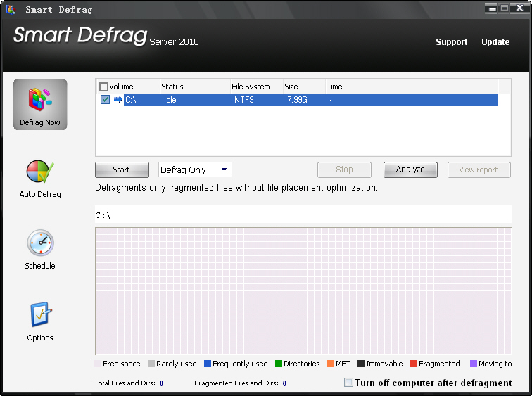Click the Start button
532x396 pixels.
click(x=122, y=170)
